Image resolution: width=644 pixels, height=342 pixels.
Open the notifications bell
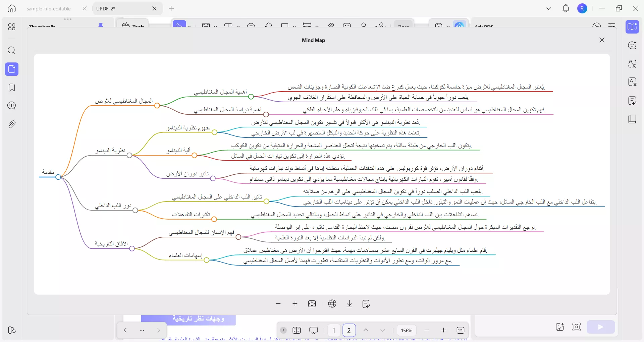[566, 9]
